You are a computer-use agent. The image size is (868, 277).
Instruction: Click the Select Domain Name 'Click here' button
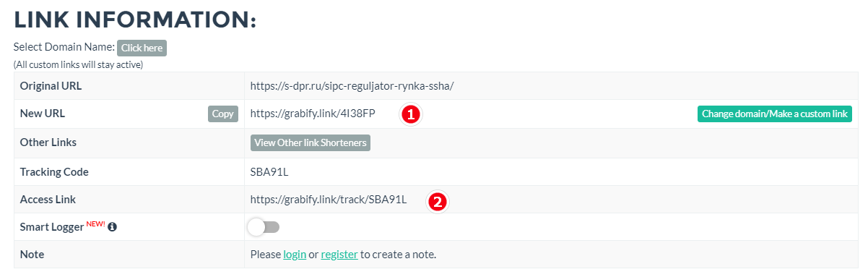[x=142, y=48]
